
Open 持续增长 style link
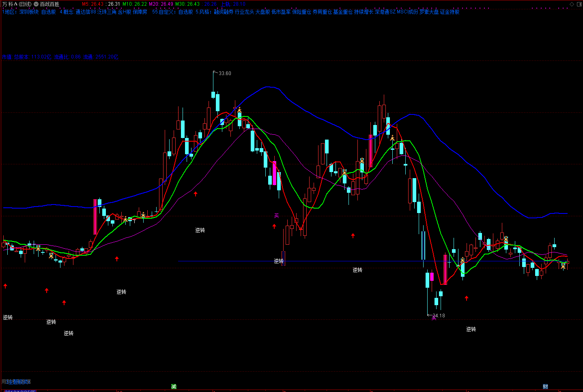[x=364, y=12]
